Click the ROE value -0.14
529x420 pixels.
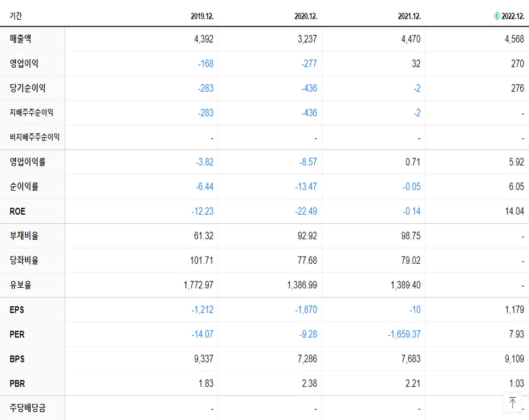click(x=412, y=211)
